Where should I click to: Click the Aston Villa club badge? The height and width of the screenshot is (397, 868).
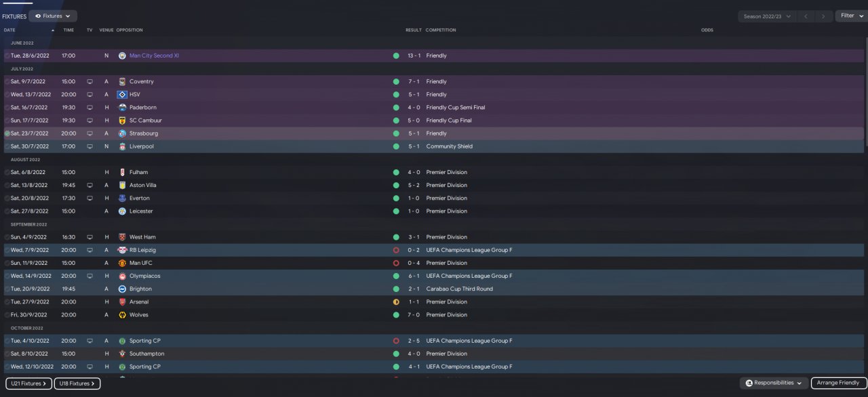[122, 185]
